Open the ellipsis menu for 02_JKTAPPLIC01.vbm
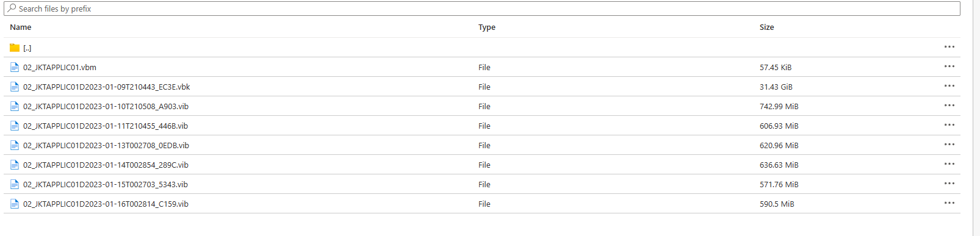Image resolution: width=980 pixels, height=236 pixels. click(x=949, y=66)
